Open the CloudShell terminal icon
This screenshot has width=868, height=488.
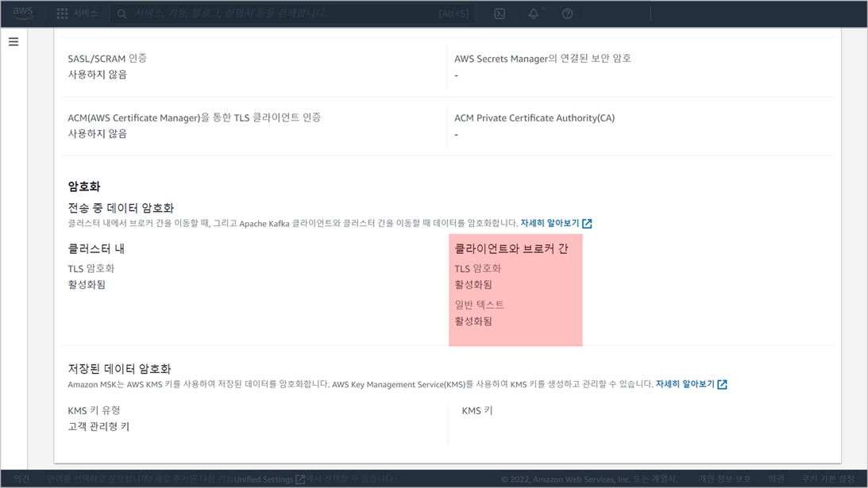pyautogui.click(x=500, y=13)
